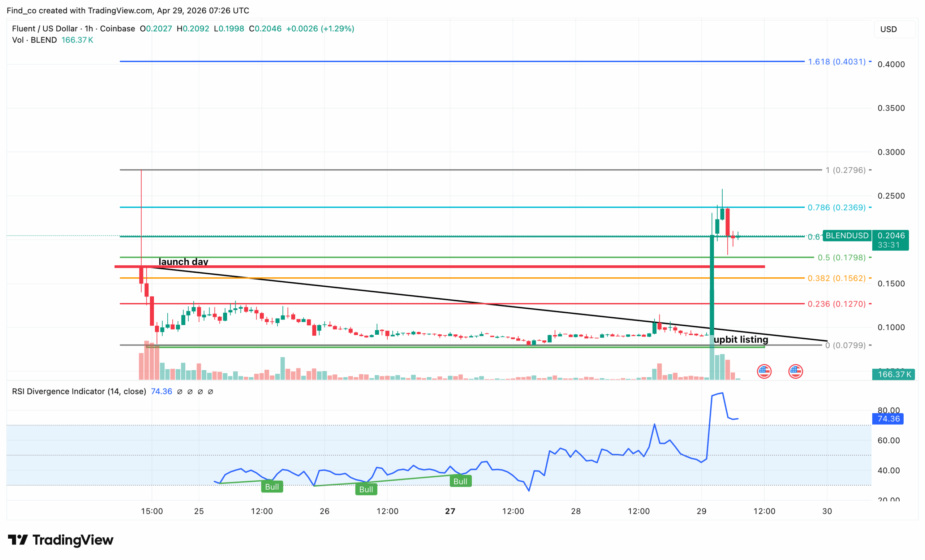Click the low value L0.1998
925x560 pixels.
[x=229, y=29]
